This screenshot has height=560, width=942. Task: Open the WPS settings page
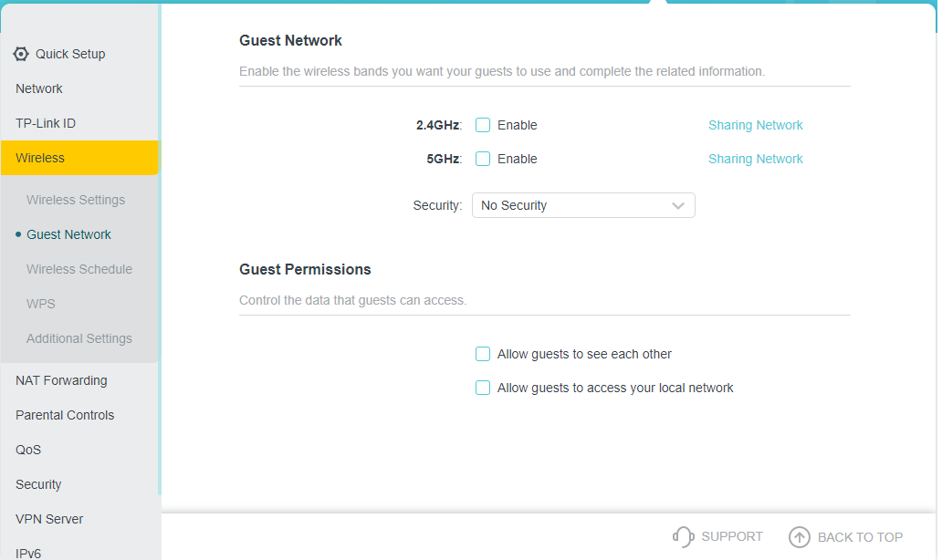[x=41, y=304]
